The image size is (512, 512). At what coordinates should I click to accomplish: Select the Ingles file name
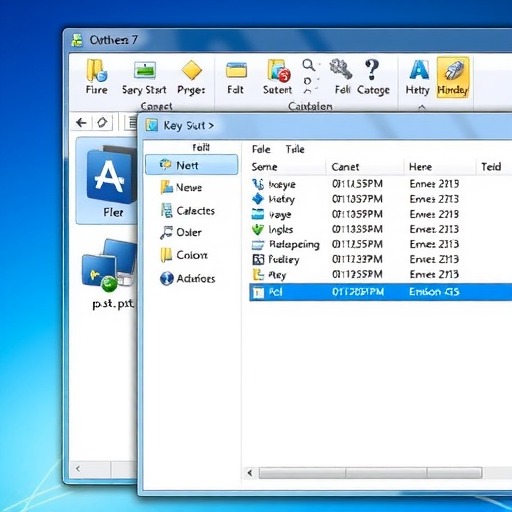tap(281, 229)
